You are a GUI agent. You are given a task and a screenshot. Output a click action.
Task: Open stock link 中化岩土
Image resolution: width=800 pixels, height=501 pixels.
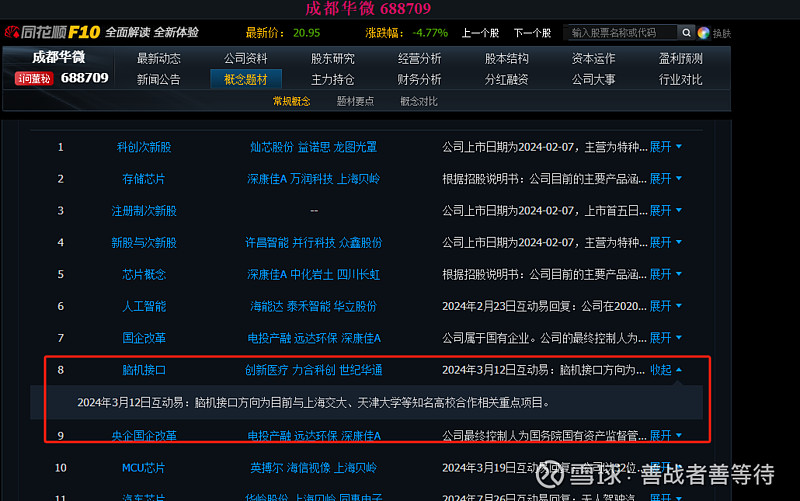click(312, 274)
